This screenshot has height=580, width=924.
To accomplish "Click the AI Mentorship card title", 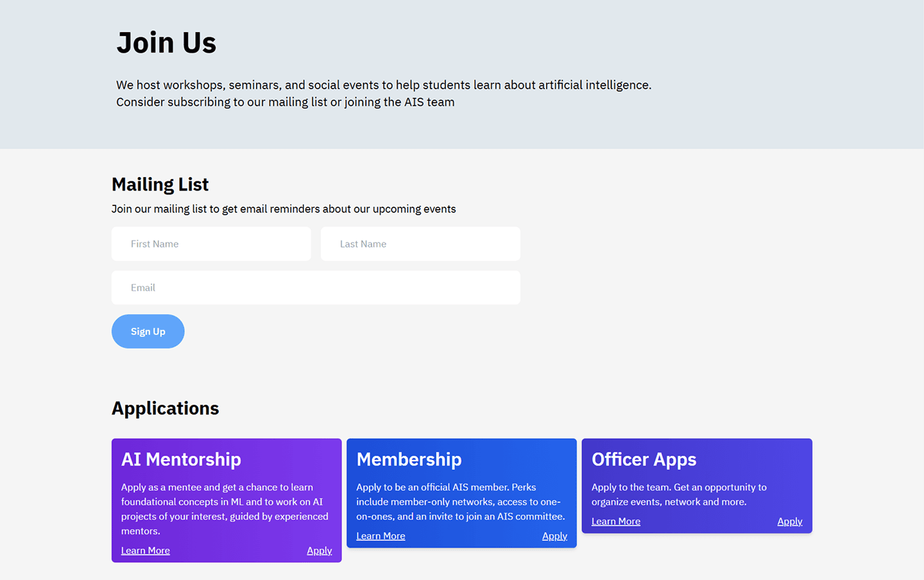I will 181,459.
